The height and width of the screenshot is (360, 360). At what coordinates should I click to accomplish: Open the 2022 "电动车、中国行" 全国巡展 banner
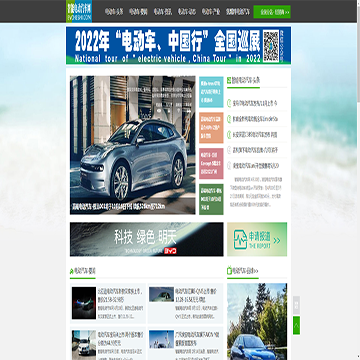tap(178, 45)
